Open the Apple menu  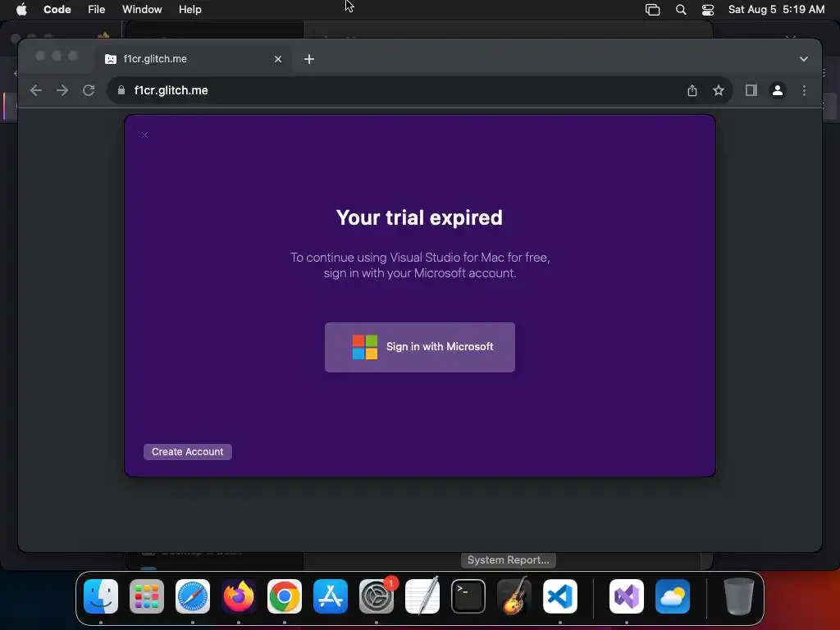click(x=21, y=9)
